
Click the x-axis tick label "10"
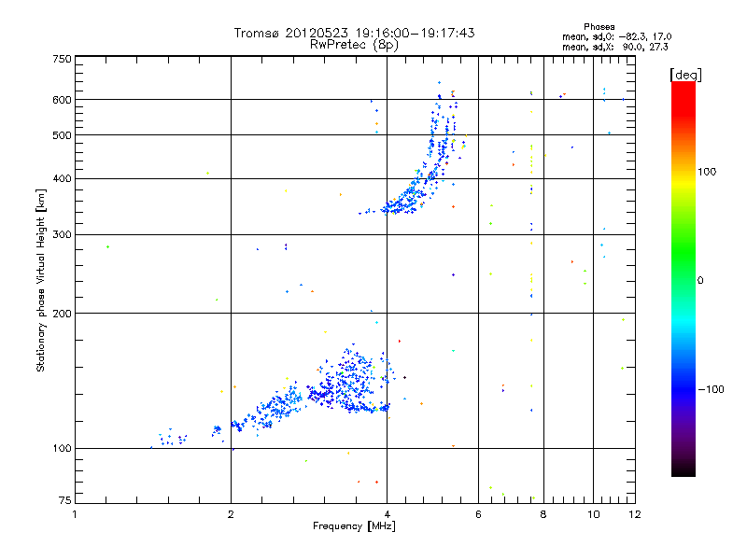594,514
